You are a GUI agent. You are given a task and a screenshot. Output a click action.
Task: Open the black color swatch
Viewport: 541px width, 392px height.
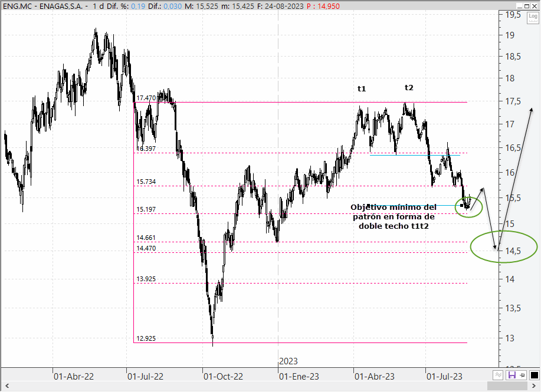534,375
